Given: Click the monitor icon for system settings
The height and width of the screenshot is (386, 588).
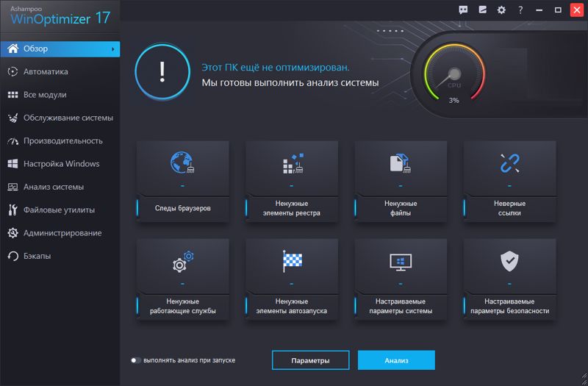Looking at the screenshot, I should tap(401, 262).
